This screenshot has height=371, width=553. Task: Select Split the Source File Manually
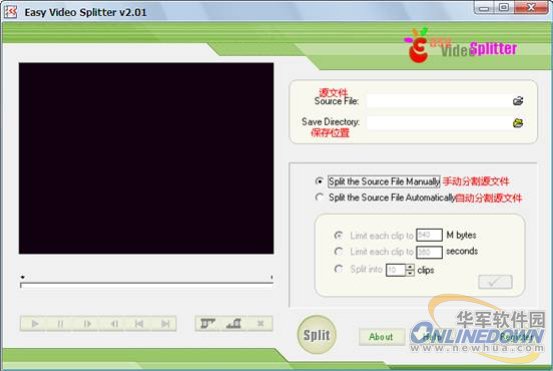pos(319,181)
